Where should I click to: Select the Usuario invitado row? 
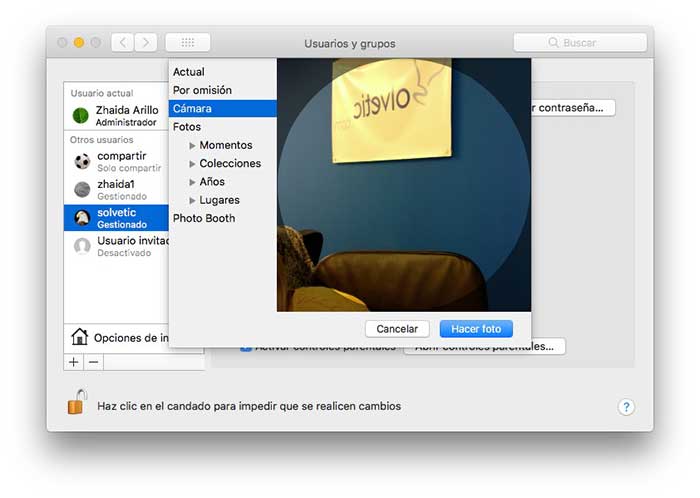116,246
